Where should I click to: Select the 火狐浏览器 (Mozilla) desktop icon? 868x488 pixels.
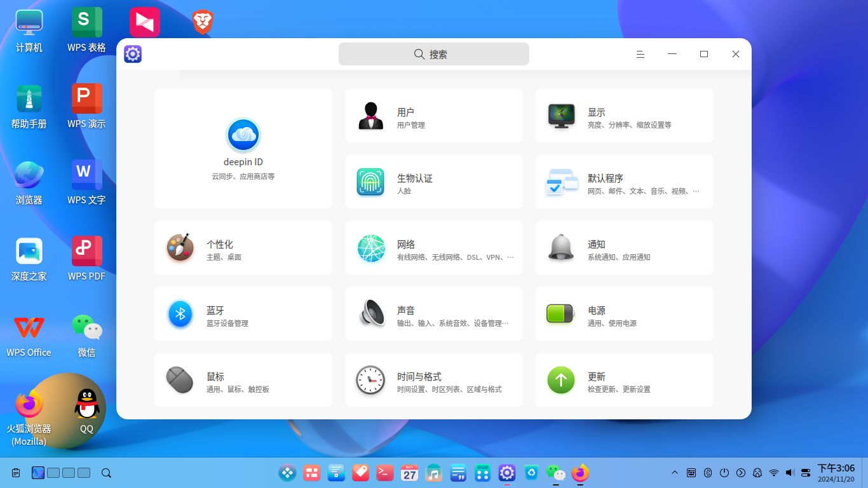click(x=29, y=417)
